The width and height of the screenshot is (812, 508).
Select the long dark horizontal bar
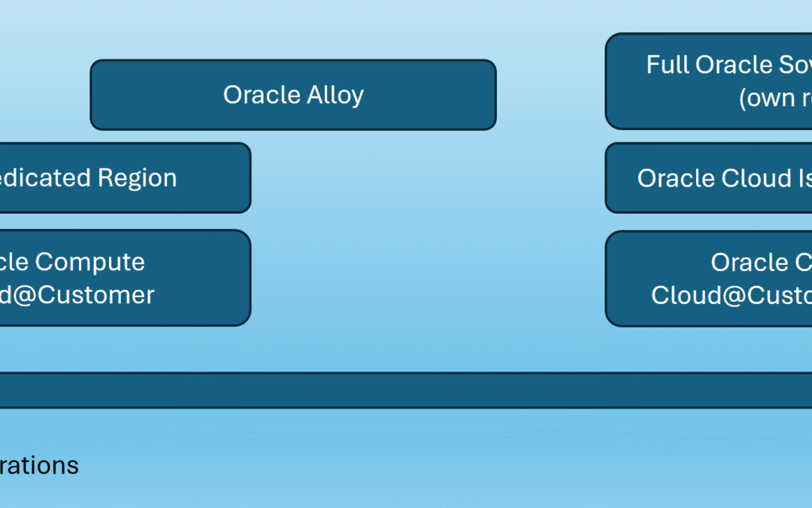click(406, 390)
